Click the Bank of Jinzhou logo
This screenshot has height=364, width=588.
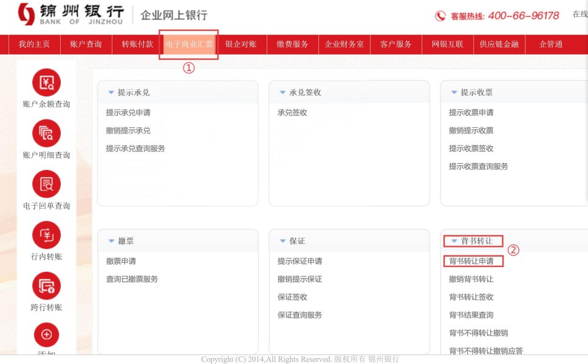click(x=26, y=14)
